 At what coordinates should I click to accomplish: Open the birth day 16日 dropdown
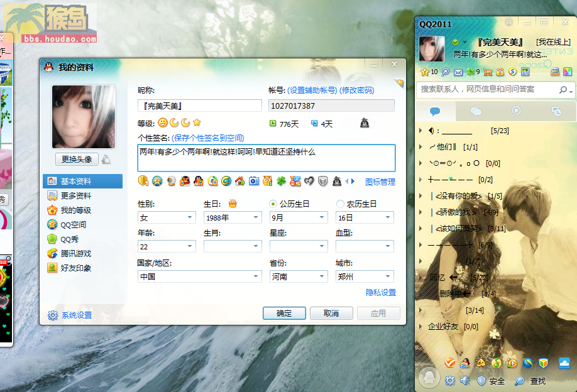tap(365, 217)
